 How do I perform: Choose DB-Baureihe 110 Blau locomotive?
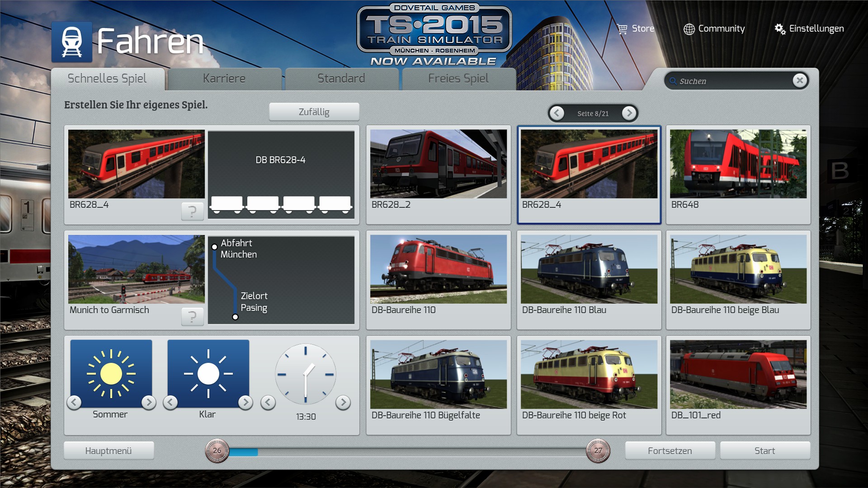tap(589, 269)
